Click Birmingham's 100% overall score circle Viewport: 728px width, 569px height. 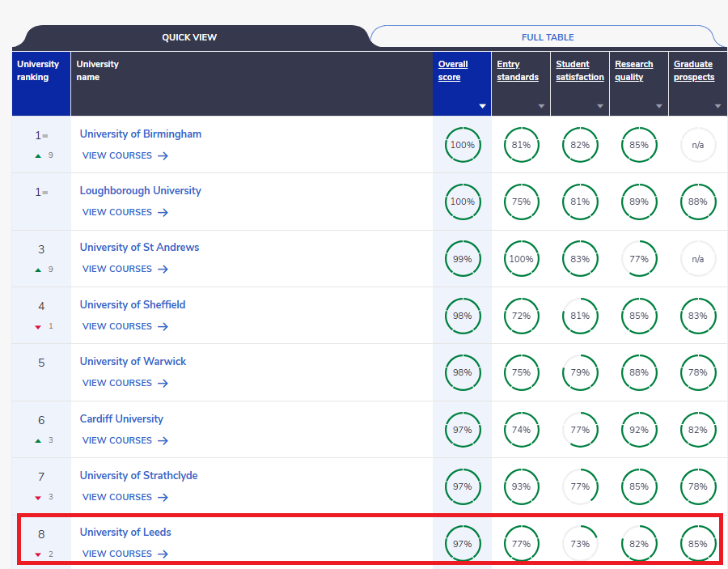tap(463, 145)
